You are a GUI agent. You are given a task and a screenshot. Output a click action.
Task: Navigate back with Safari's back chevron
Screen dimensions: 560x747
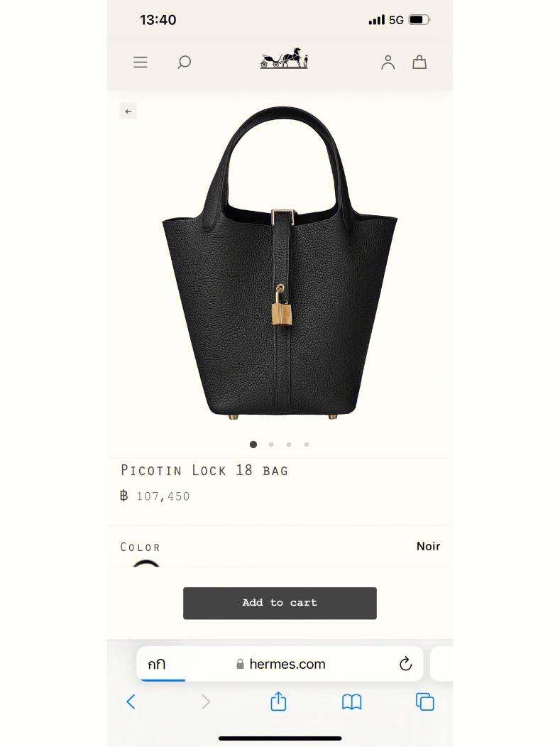pyautogui.click(x=131, y=702)
